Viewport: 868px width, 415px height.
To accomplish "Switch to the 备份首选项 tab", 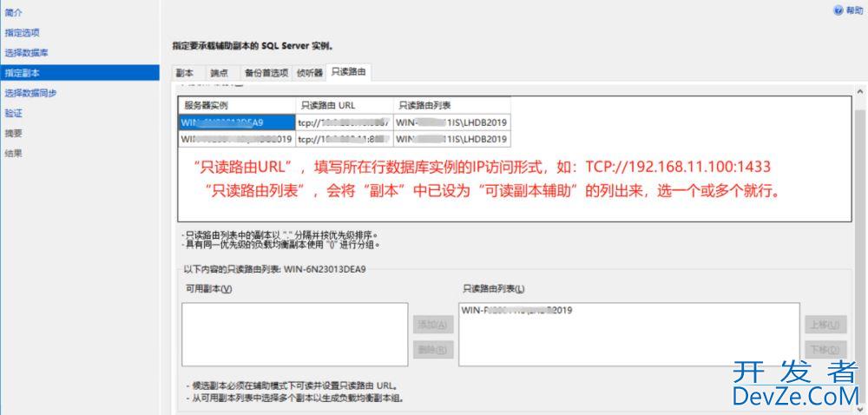I will (266, 73).
